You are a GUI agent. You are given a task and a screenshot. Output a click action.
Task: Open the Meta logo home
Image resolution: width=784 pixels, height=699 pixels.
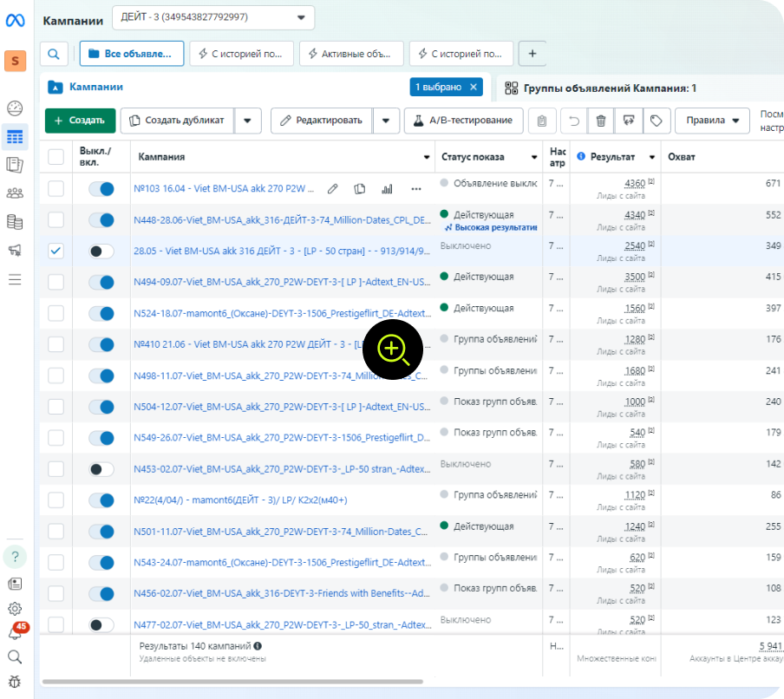point(15,21)
